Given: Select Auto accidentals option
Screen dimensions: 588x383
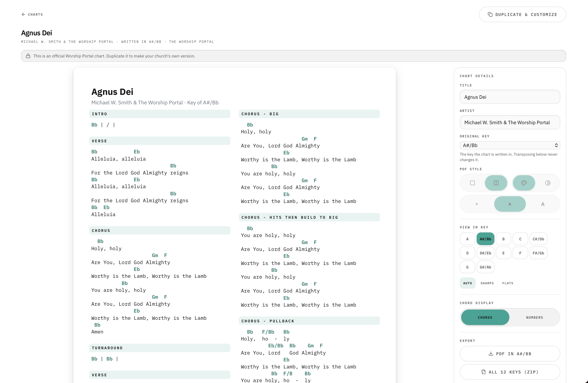Looking at the screenshot, I should tap(468, 283).
